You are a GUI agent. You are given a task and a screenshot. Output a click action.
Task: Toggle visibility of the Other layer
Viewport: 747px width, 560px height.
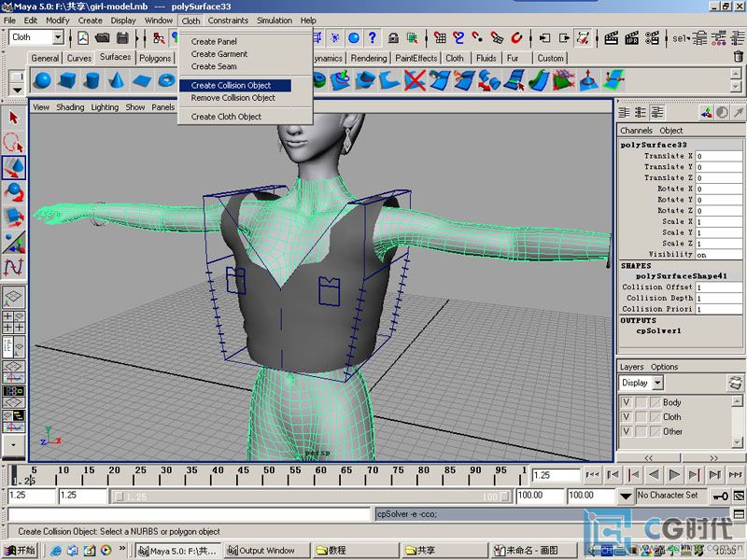627,432
